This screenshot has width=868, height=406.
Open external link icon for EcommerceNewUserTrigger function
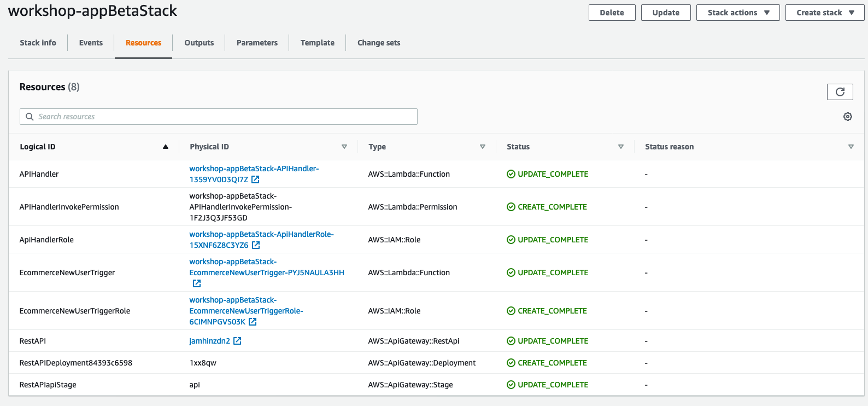pos(197,283)
